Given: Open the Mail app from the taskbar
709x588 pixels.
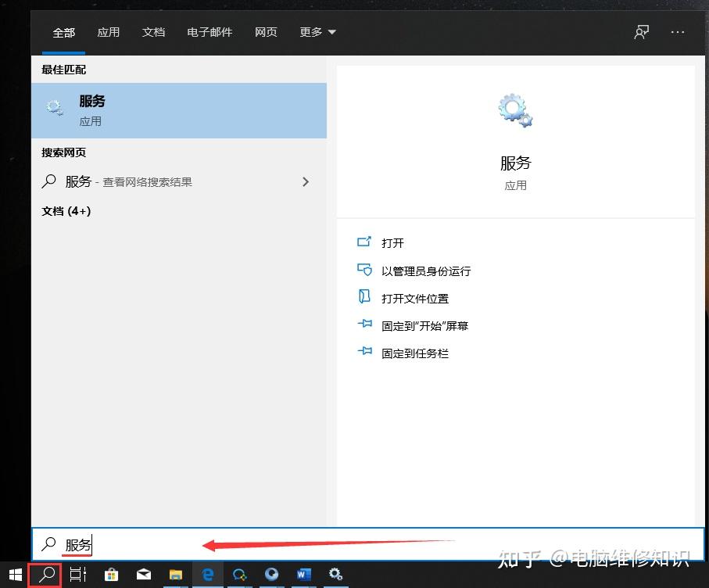Looking at the screenshot, I should (x=144, y=575).
